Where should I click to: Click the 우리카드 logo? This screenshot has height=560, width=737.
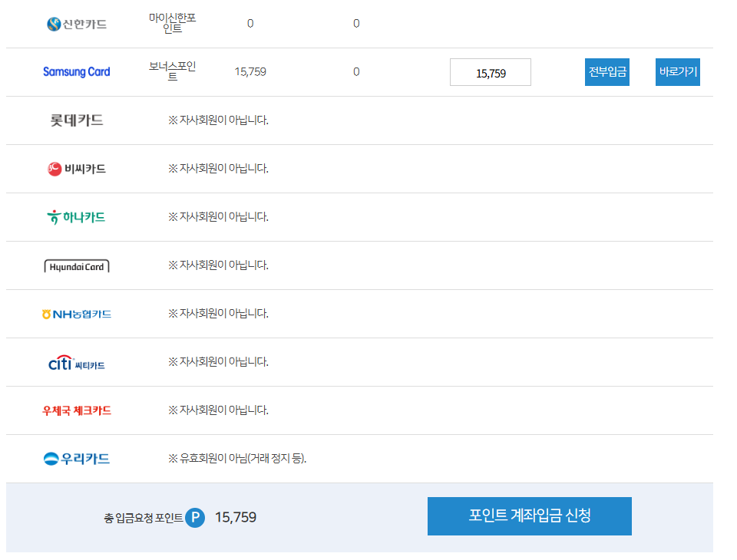click(77, 459)
